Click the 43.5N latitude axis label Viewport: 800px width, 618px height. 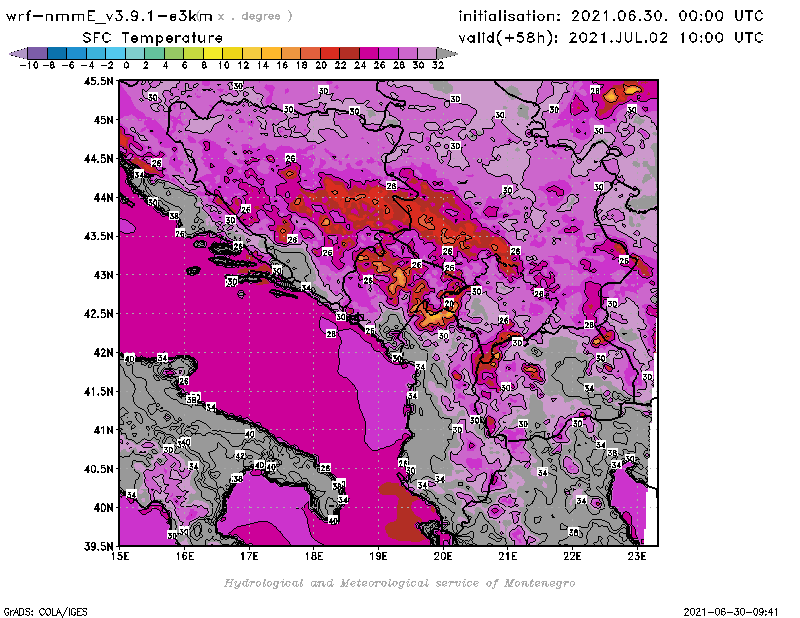coord(99,236)
